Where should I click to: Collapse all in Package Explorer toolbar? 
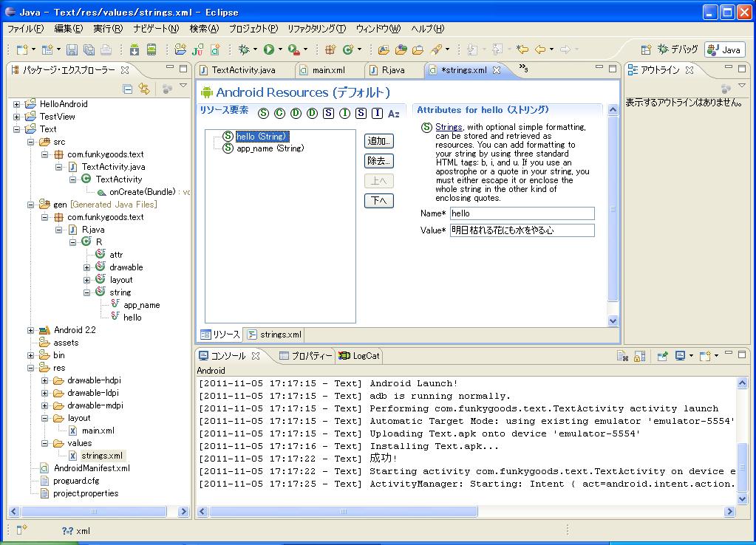point(128,89)
